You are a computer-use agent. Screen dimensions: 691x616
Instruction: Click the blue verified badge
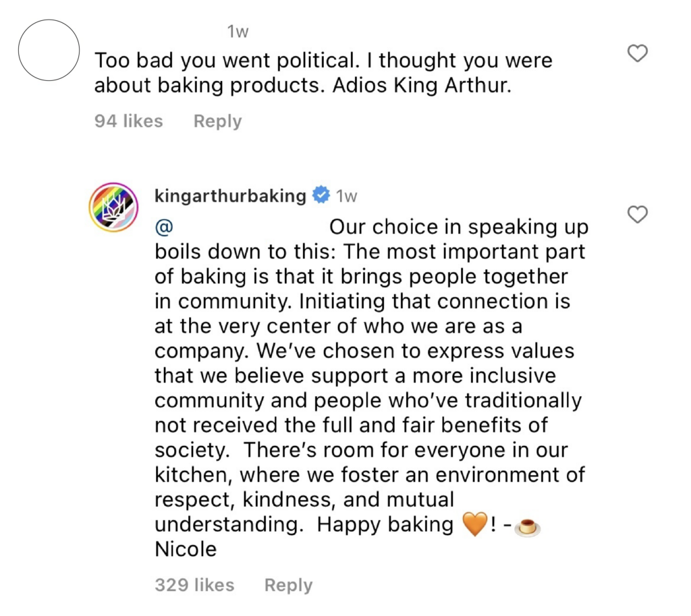pos(321,195)
